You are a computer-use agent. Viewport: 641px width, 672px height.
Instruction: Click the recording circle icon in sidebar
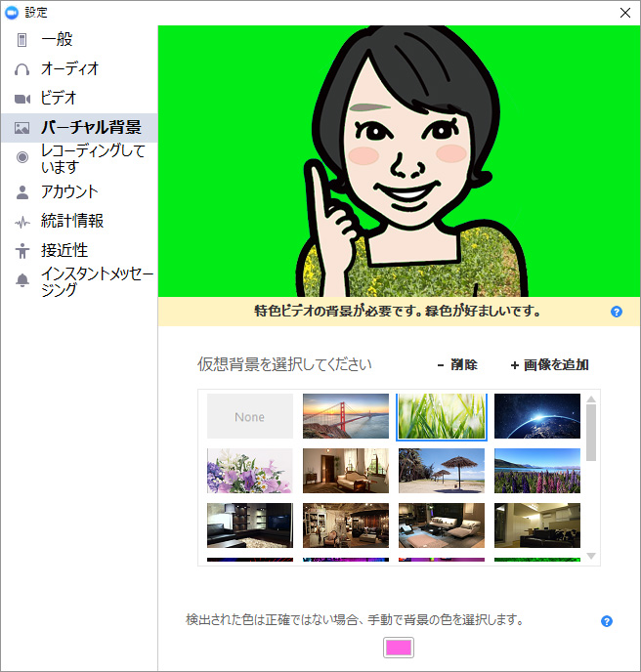pos(21,157)
